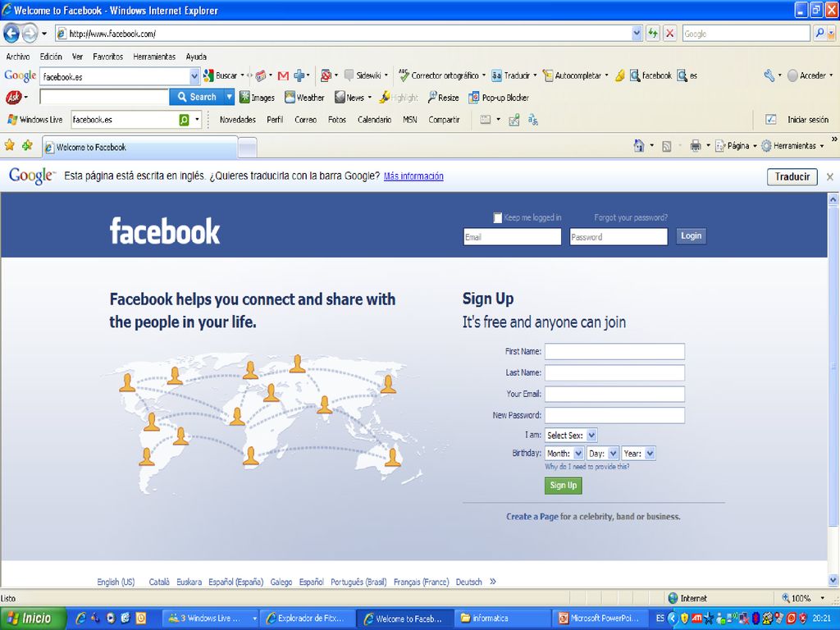This screenshot has width=840, height=630.
Task: Click the Inicio start button
Action: pos(33,619)
